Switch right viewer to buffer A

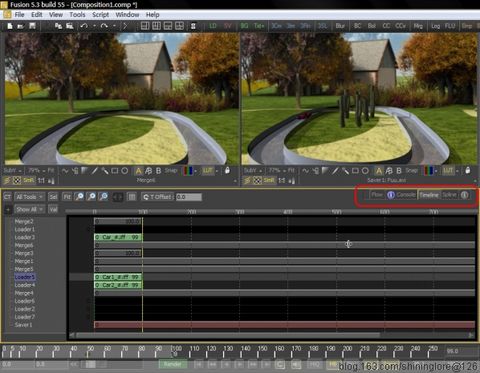[379, 171]
